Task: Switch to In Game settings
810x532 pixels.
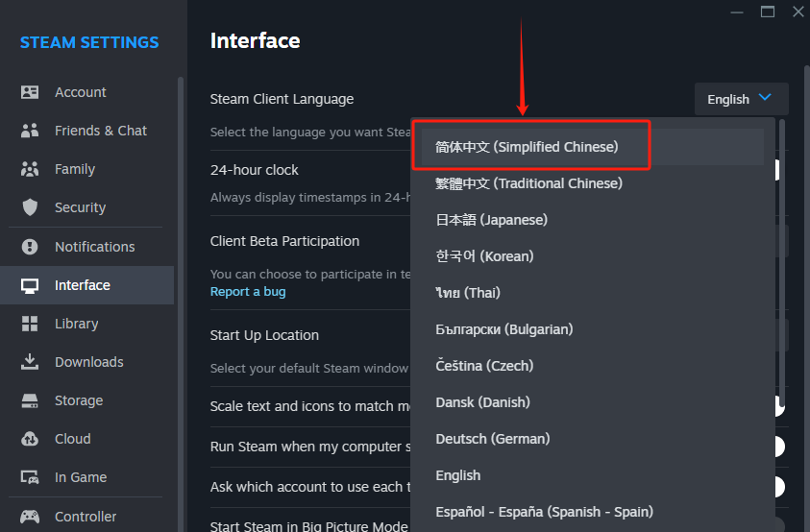Action: tap(86, 477)
